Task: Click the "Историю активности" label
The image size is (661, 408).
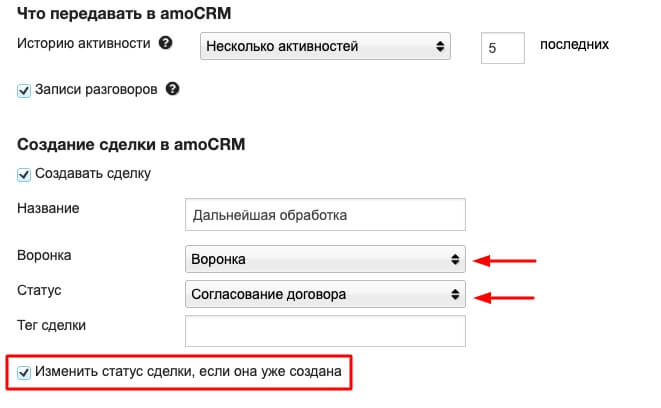Action: pos(83,44)
